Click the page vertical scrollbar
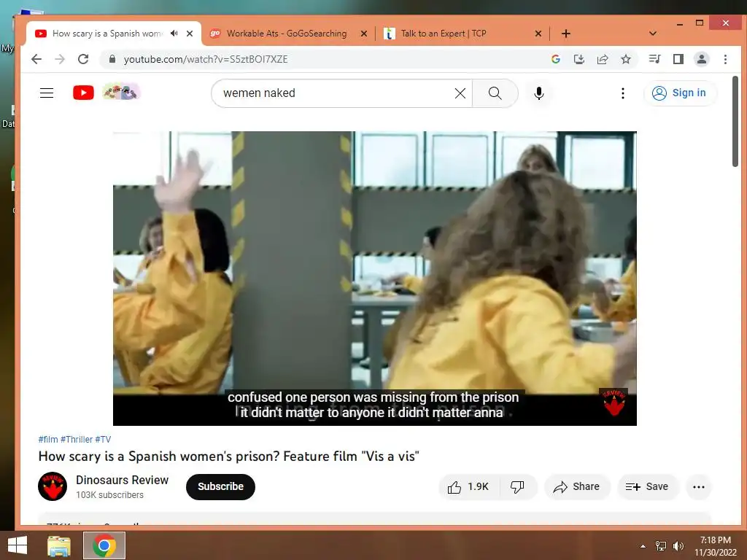 point(735,122)
